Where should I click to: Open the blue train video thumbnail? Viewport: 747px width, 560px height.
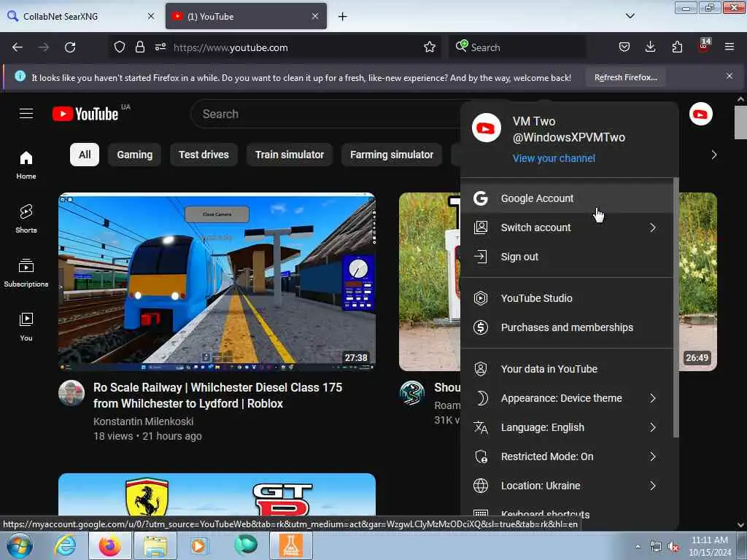[217, 281]
